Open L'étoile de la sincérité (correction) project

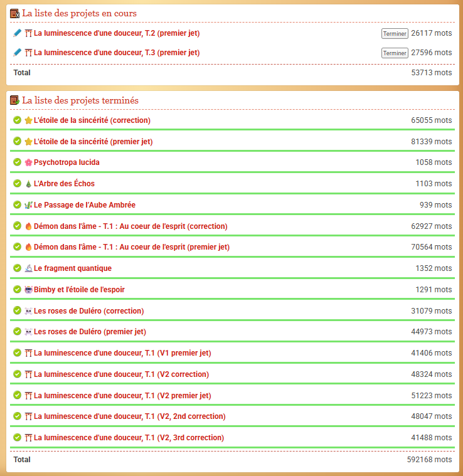(92, 120)
